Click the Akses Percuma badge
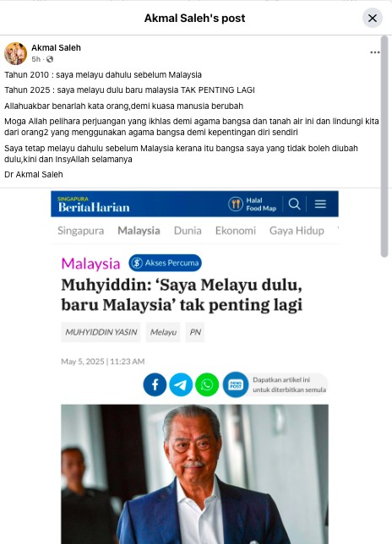This screenshot has height=544, width=392. pyautogui.click(x=165, y=263)
